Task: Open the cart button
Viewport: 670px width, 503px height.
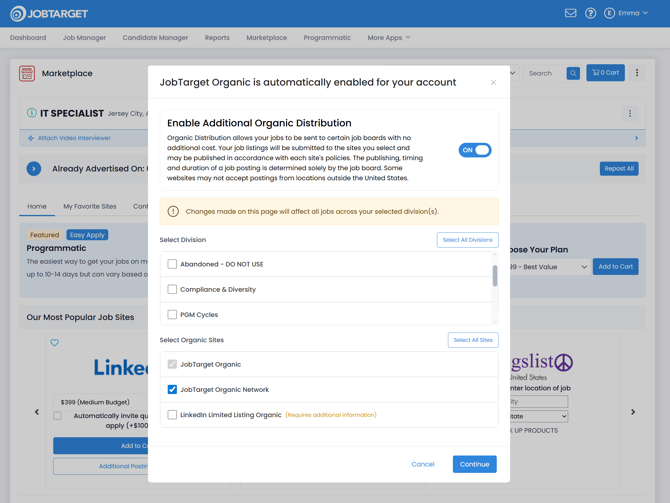Action: pos(605,73)
